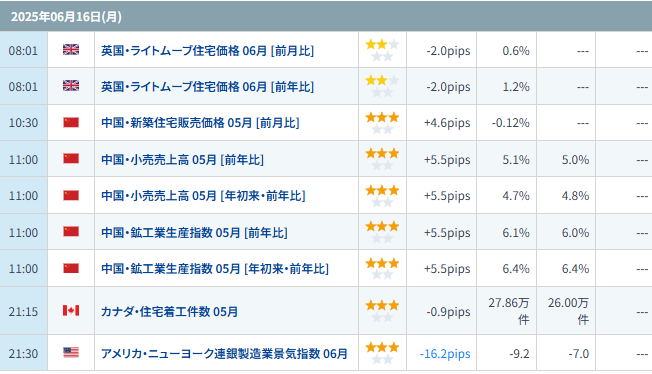Open 中国・小売売上高 05月 [年初来・前年比] link
The height and width of the screenshot is (374, 652).
click(x=203, y=196)
